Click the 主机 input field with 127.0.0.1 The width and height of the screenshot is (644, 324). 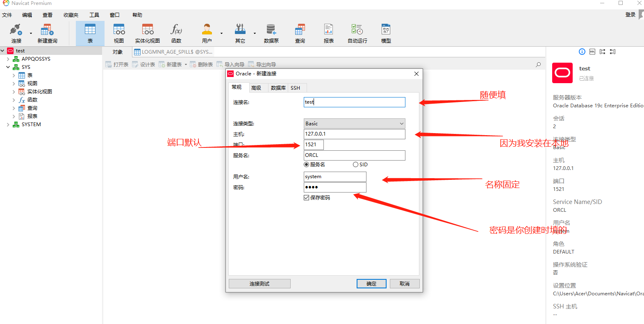tap(355, 134)
